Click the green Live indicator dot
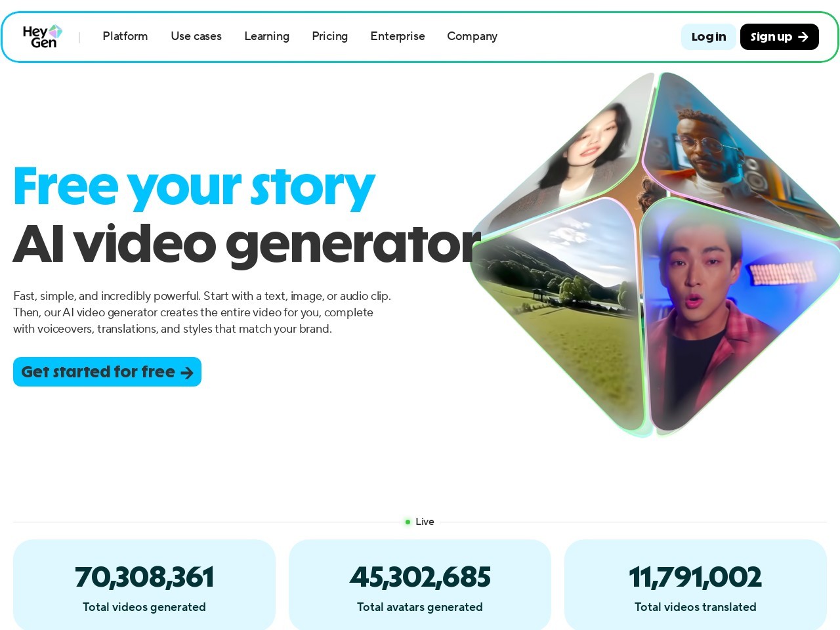Viewport: 840px width, 630px height. [x=408, y=522]
